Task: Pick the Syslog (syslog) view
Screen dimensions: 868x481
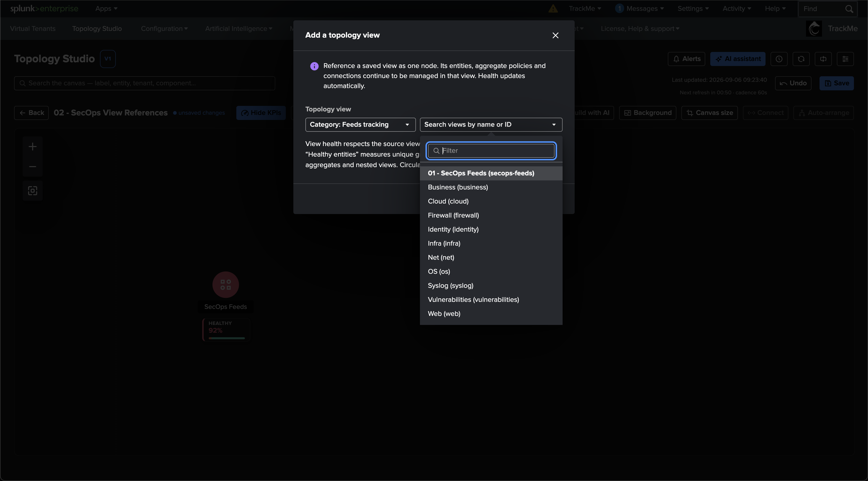Action: [491, 286]
